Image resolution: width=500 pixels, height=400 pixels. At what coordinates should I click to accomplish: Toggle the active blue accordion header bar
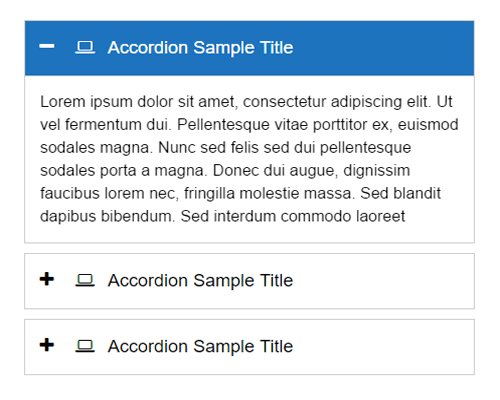(249, 48)
